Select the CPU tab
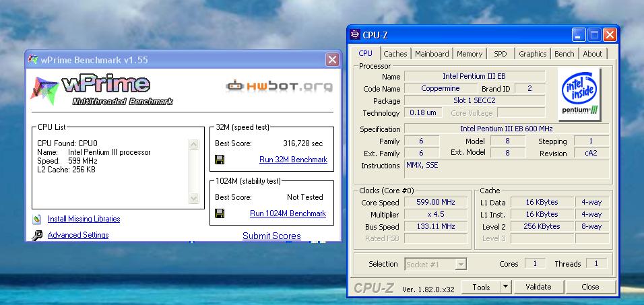The image size is (644, 305). tap(366, 53)
